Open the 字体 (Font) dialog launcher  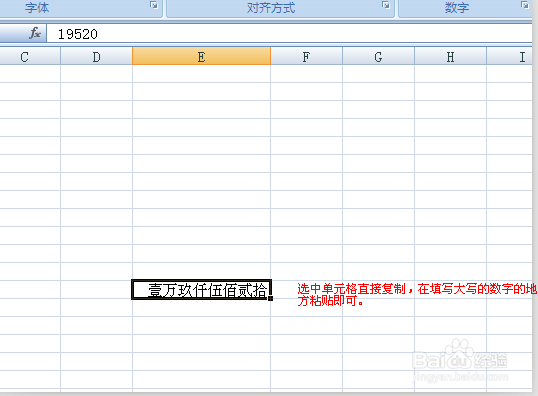point(154,5)
